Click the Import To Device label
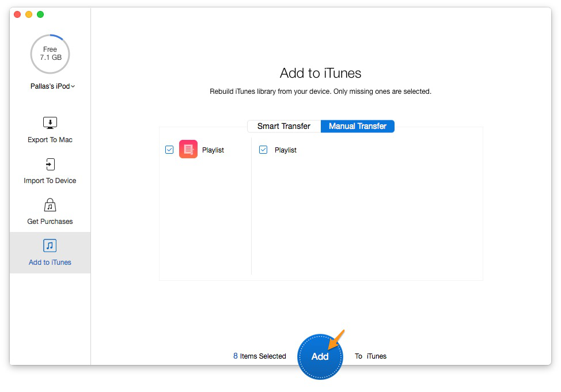 pyautogui.click(x=50, y=181)
